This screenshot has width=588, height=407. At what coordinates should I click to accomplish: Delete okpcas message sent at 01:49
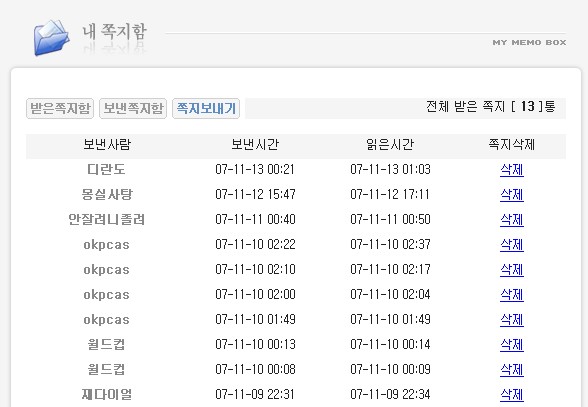(x=512, y=320)
